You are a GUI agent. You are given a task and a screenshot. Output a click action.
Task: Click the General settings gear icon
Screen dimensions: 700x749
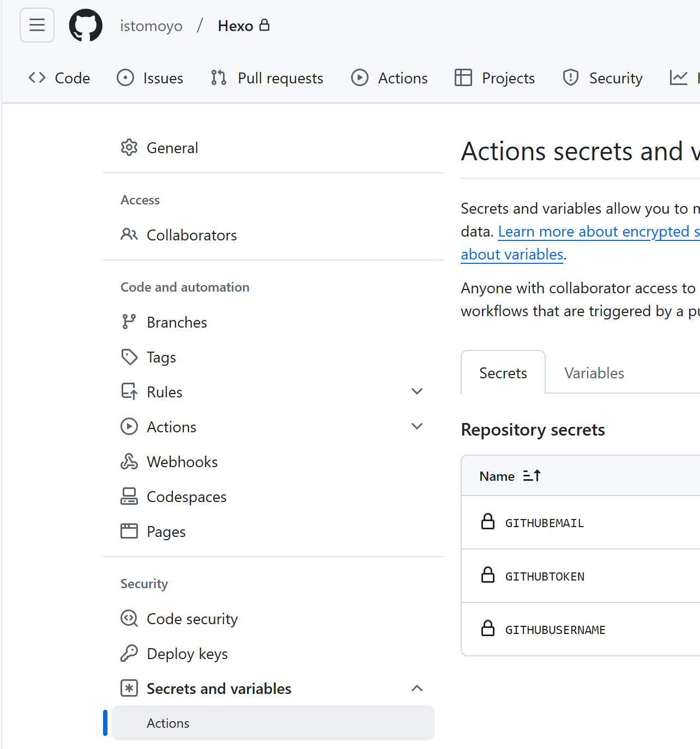coord(129,148)
